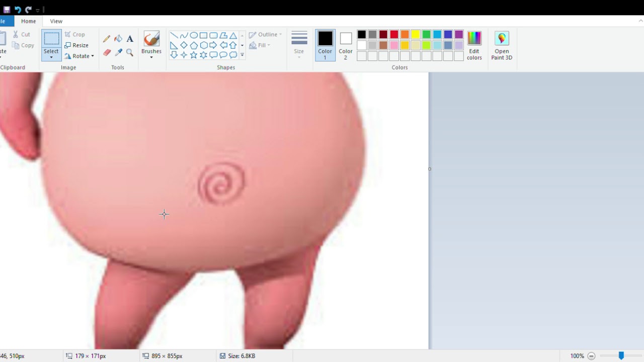Select the Magnifier tool
644x362 pixels.
tap(130, 52)
